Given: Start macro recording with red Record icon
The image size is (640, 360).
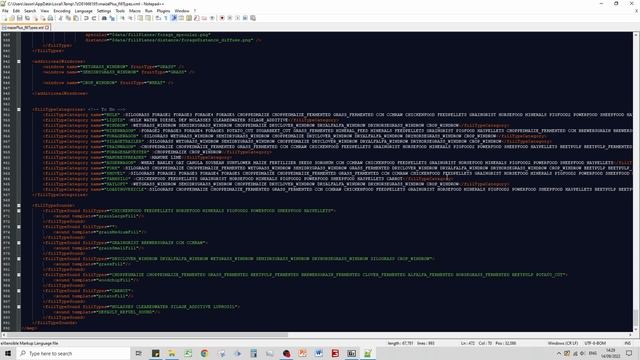Looking at the screenshot, I should (222, 18).
